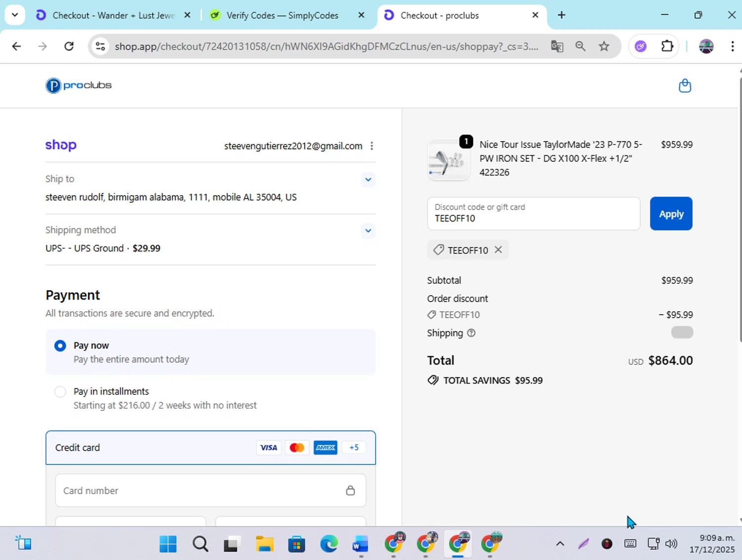Click the proclubs logo
The image size is (742, 560).
pos(79,86)
